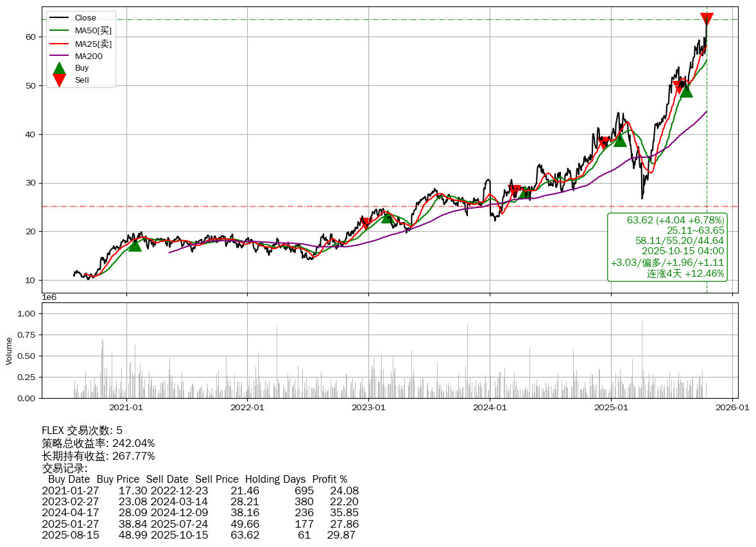Click the Volume axis label
This screenshot has width=756, height=547.
[9, 351]
